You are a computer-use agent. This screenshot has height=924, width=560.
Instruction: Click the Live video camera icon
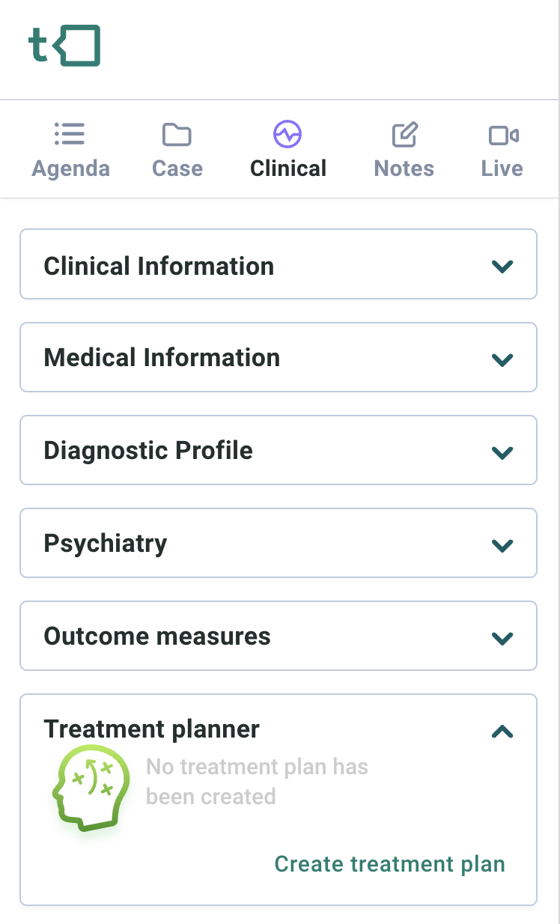pos(503,135)
